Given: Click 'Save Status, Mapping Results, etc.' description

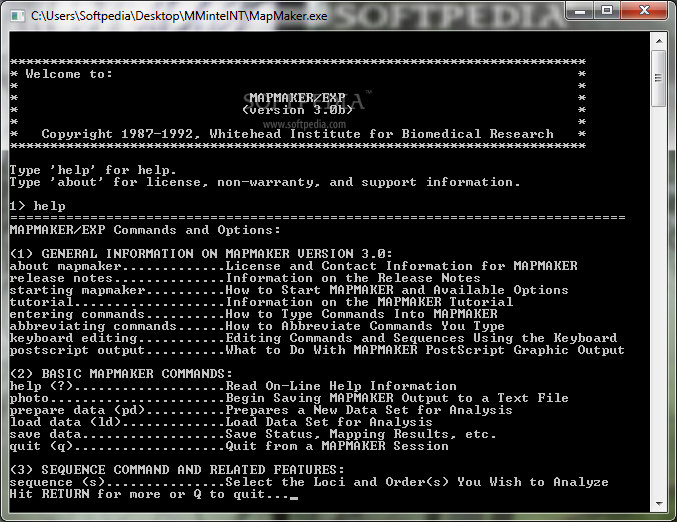Looking at the screenshot, I should pyautogui.click(x=361, y=434).
